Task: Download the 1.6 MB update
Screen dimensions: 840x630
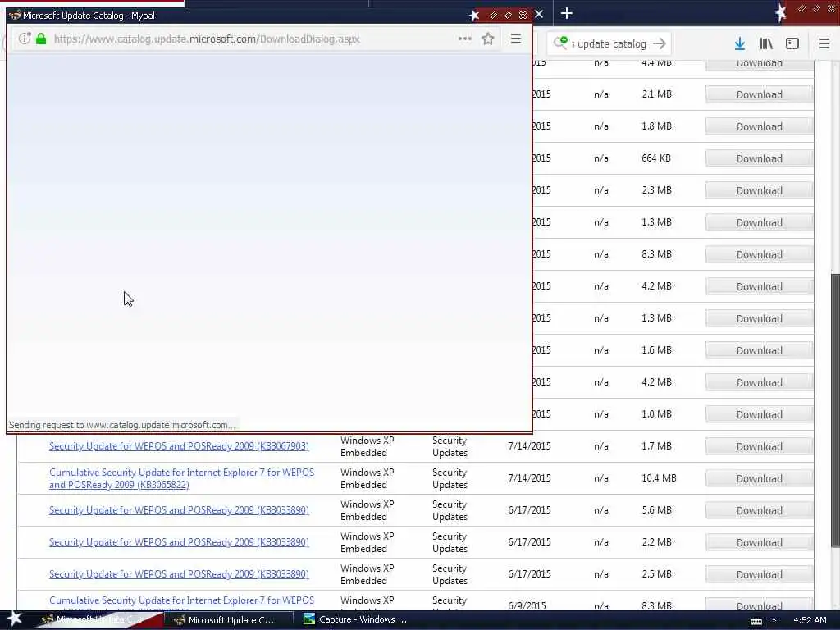Action: pos(759,351)
